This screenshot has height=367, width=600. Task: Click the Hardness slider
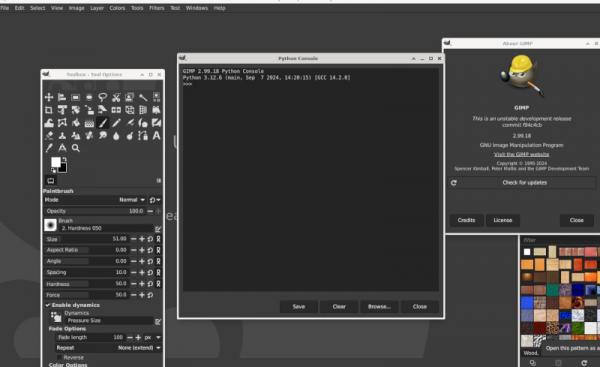[86, 284]
